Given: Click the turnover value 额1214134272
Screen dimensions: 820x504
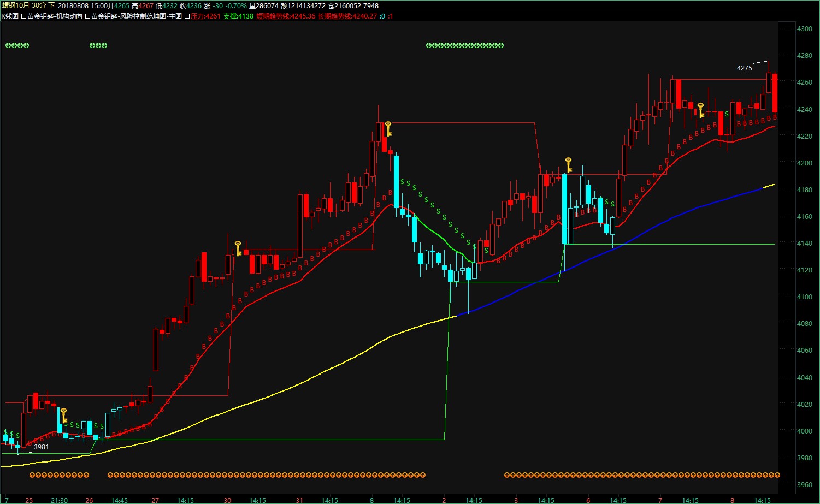Looking at the screenshot, I should [303, 5].
